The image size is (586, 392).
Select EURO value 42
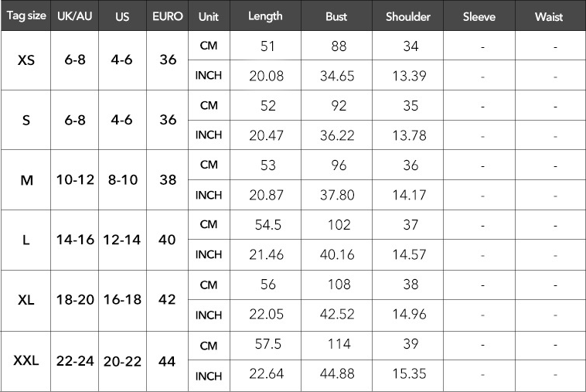coord(167,299)
